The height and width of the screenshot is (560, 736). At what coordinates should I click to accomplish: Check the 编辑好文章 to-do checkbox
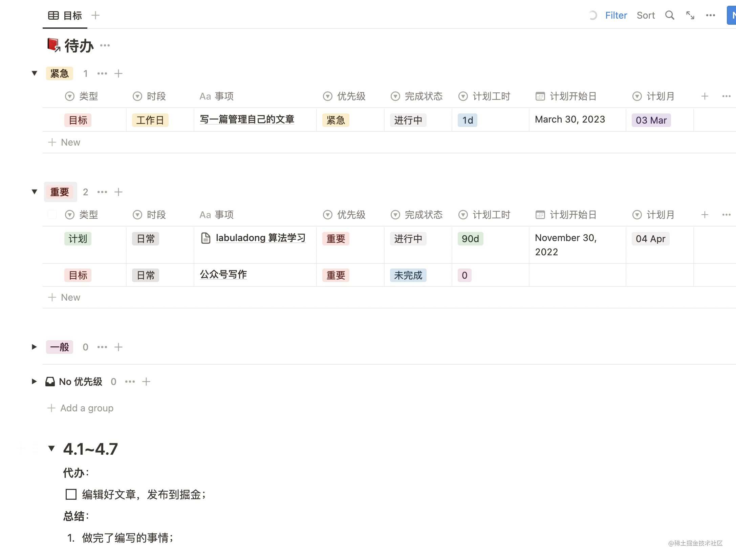[x=71, y=494]
